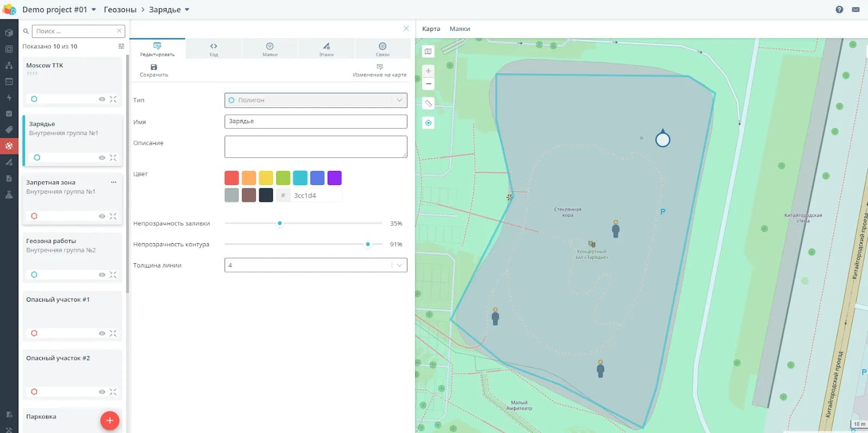Center map using the locate target icon
868x433 pixels.
coord(428,123)
